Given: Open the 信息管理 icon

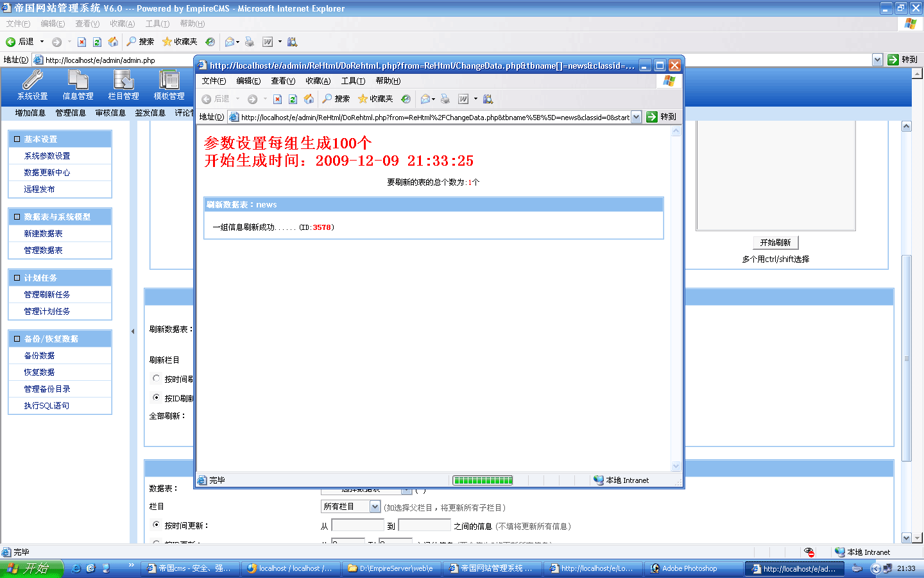Looking at the screenshot, I should 78,80.
